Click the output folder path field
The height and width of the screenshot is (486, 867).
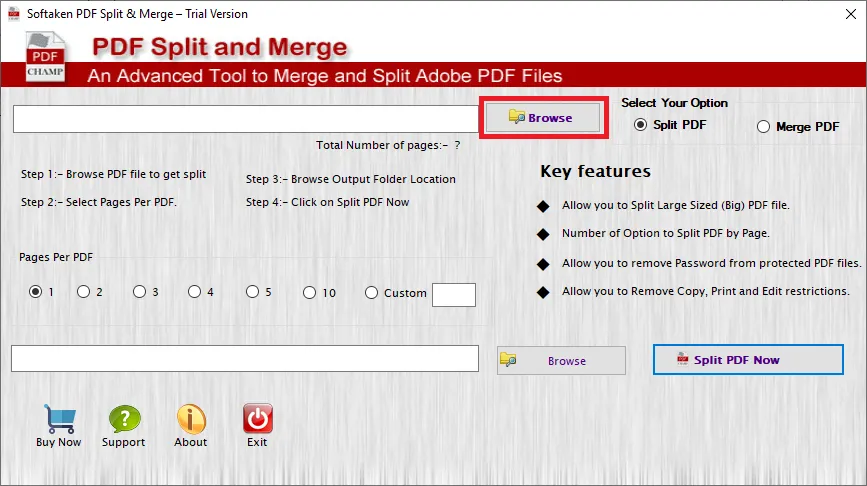point(245,358)
